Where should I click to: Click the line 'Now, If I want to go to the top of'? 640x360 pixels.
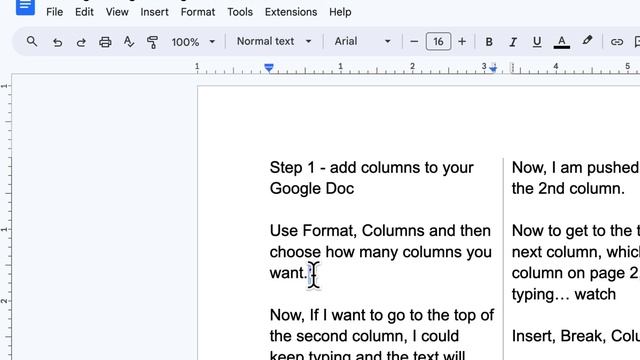pos(382,316)
